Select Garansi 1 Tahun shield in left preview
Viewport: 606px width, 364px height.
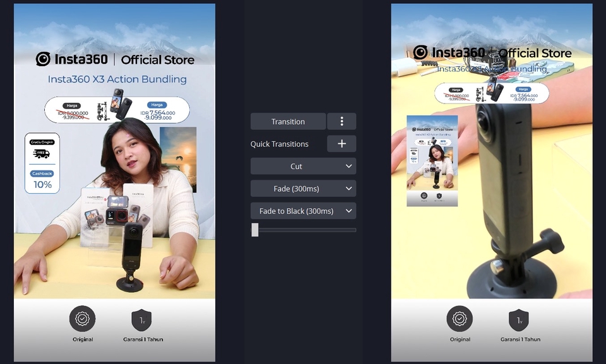[141, 319]
